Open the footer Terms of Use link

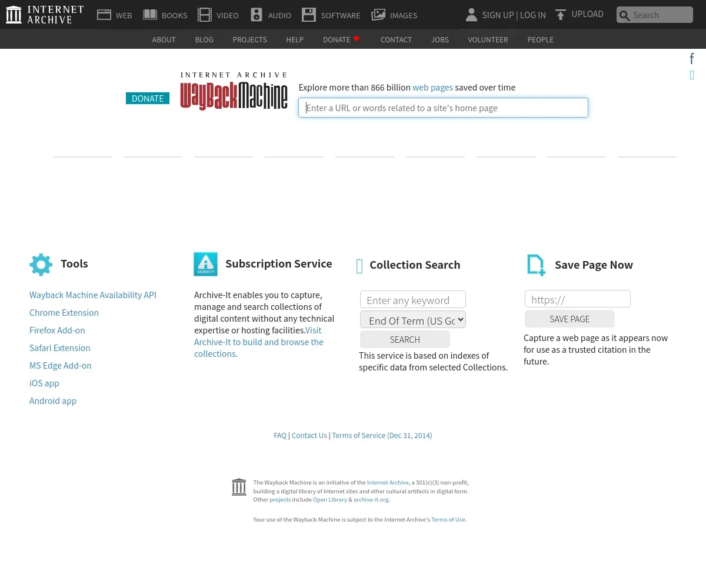(x=448, y=519)
